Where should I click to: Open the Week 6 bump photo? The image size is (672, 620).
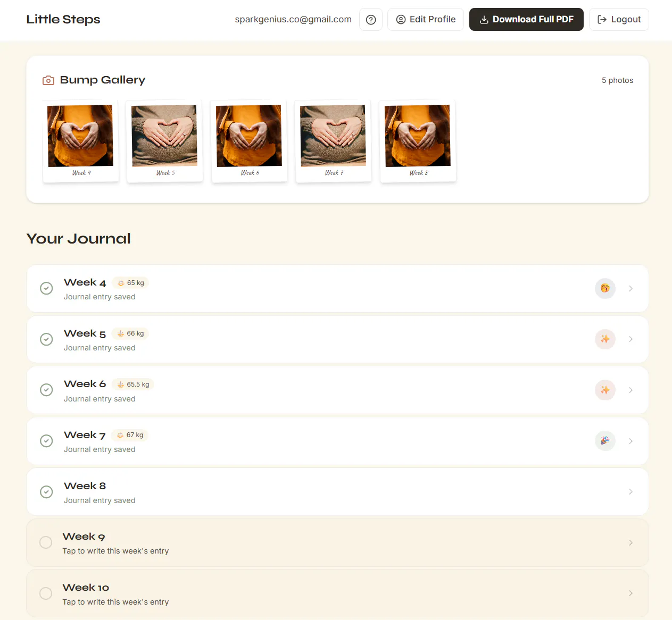coord(249,141)
